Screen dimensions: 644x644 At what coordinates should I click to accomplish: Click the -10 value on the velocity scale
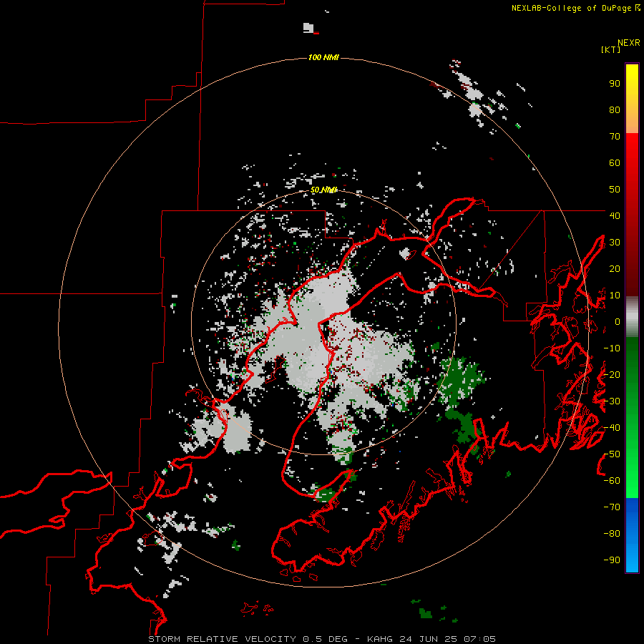pos(612,348)
